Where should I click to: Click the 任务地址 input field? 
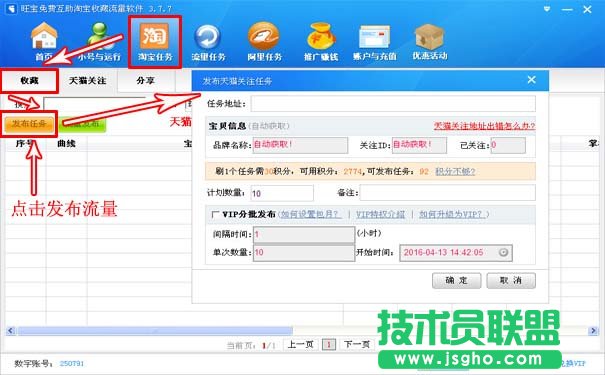tap(393, 104)
